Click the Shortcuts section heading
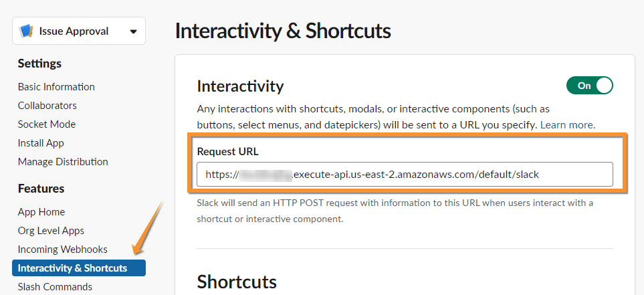The height and width of the screenshot is (295, 644). click(237, 282)
